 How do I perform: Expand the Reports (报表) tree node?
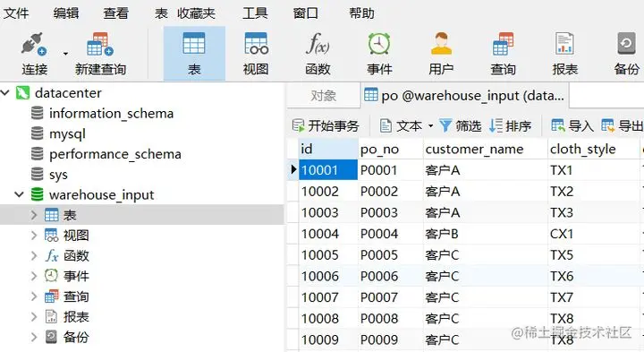point(34,316)
